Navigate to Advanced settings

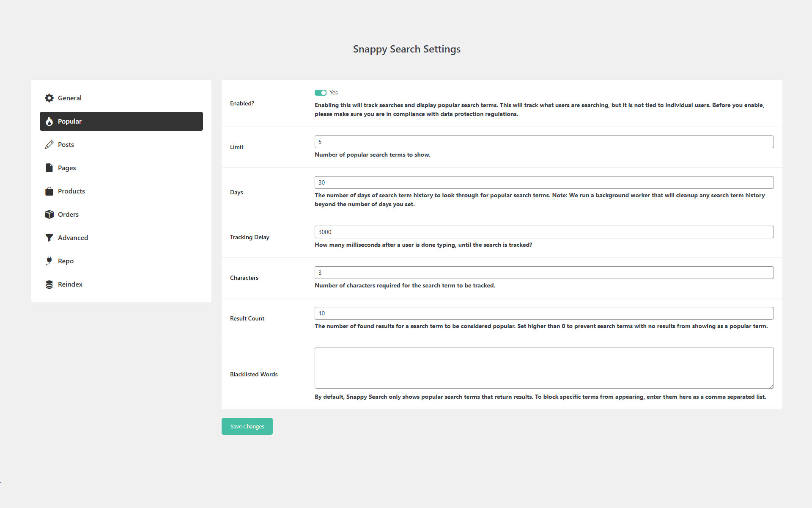pyautogui.click(x=121, y=237)
